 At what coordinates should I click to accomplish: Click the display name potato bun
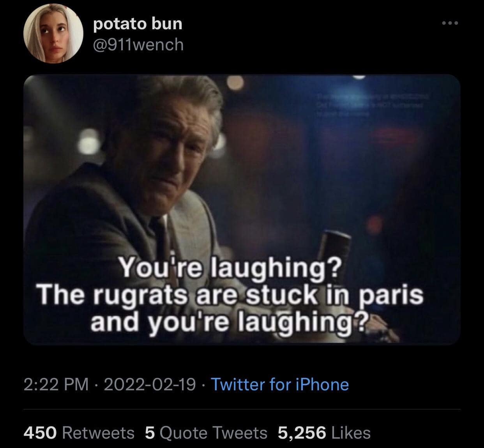click(138, 23)
